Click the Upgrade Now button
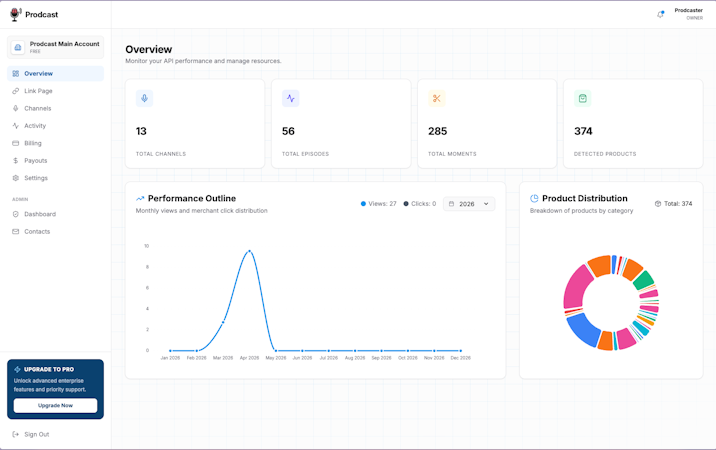 55,406
